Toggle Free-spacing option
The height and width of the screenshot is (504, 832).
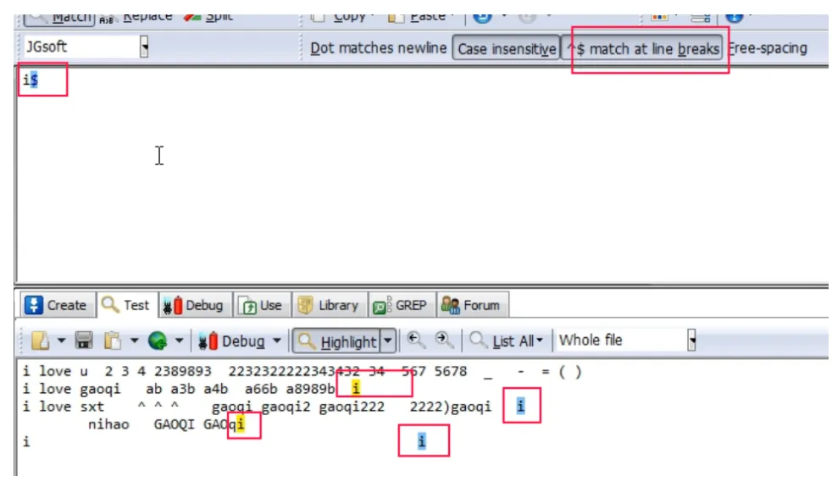point(768,48)
